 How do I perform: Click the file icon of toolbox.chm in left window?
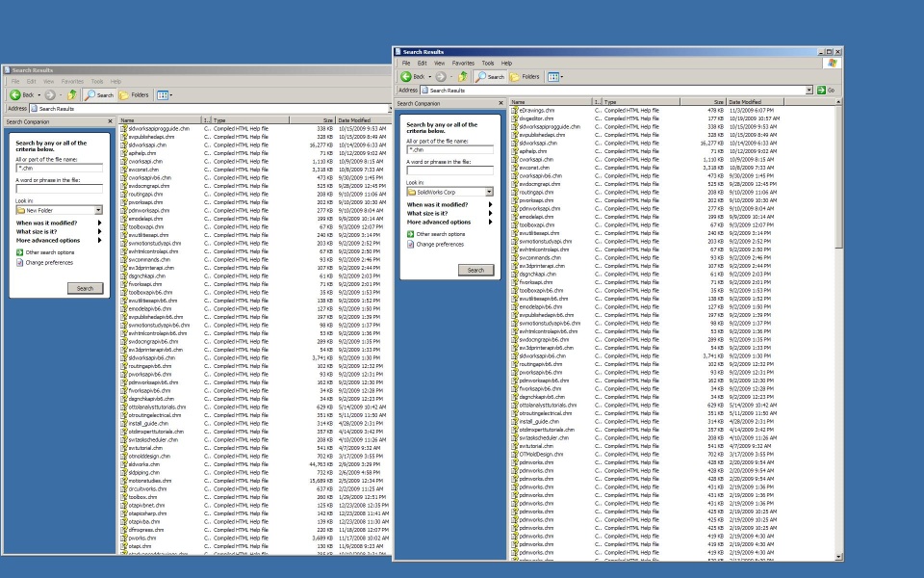coord(124,497)
